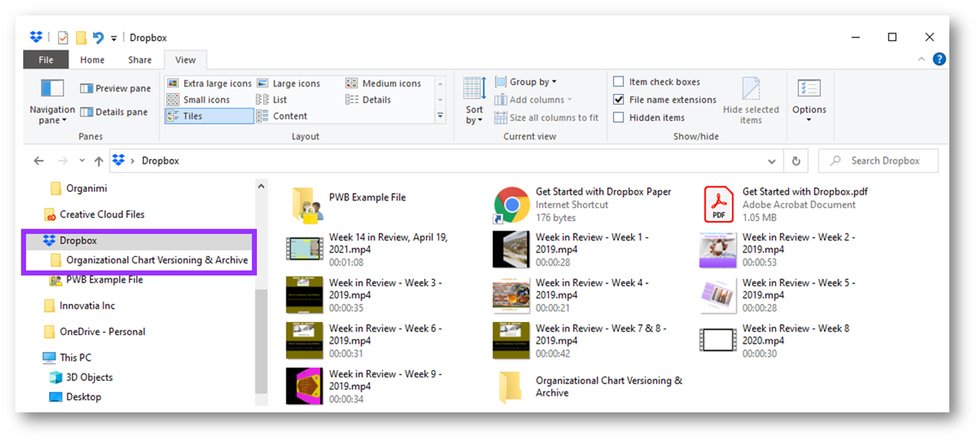Image resolution: width=980 pixels, height=443 pixels.
Task: Click the Undo icon in title bar
Action: (99, 38)
